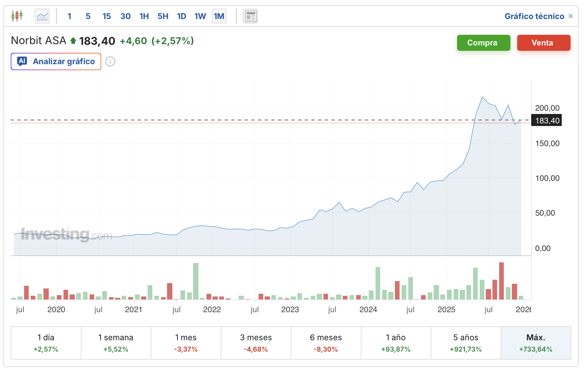Show the 5 años time range
This screenshot has width=588, height=373.
[x=466, y=343]
